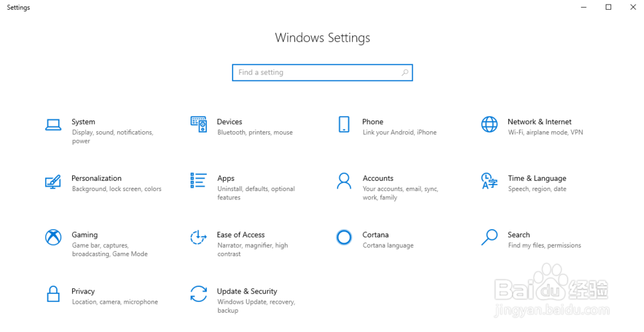Click the Devices keyboard and speaker icon
This screenshot has width=644, height=332.
coord(199,124)
